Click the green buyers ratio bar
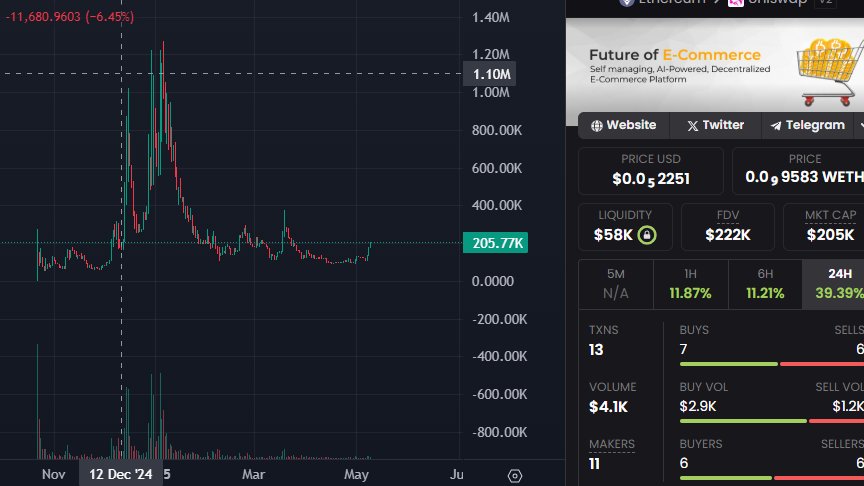864x486 pixels. [726, 478]
